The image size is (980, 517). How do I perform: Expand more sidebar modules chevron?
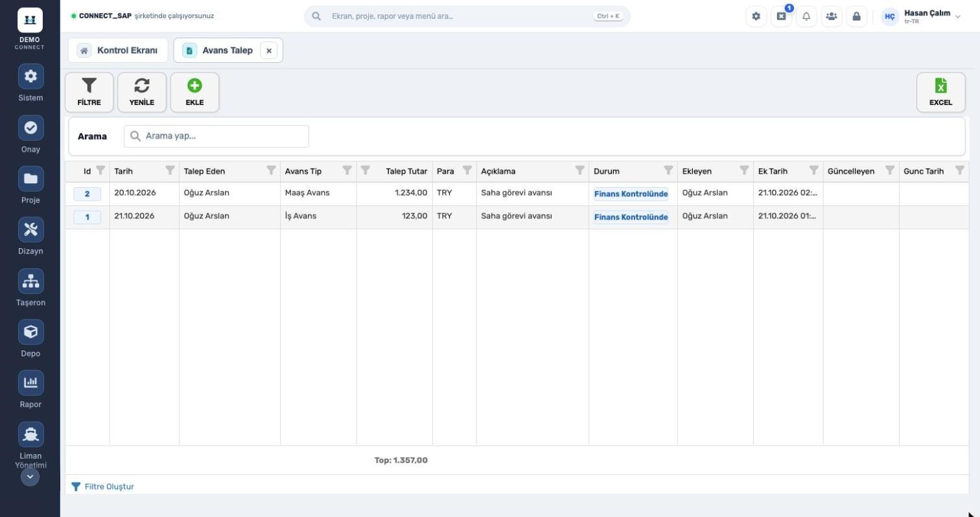pos(30,477)
